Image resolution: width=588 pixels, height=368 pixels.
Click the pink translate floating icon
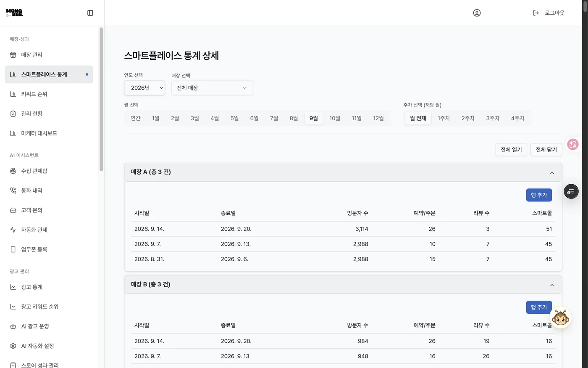[x=572, y=145]
